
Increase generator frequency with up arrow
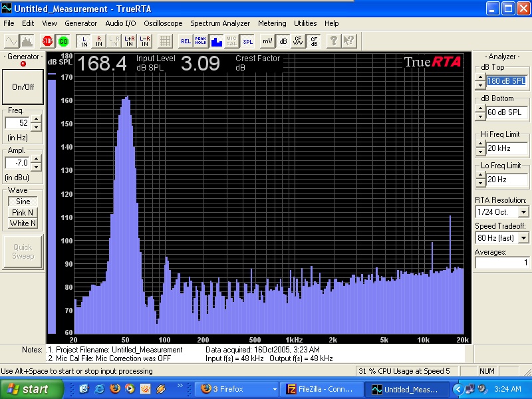(36, 119)
